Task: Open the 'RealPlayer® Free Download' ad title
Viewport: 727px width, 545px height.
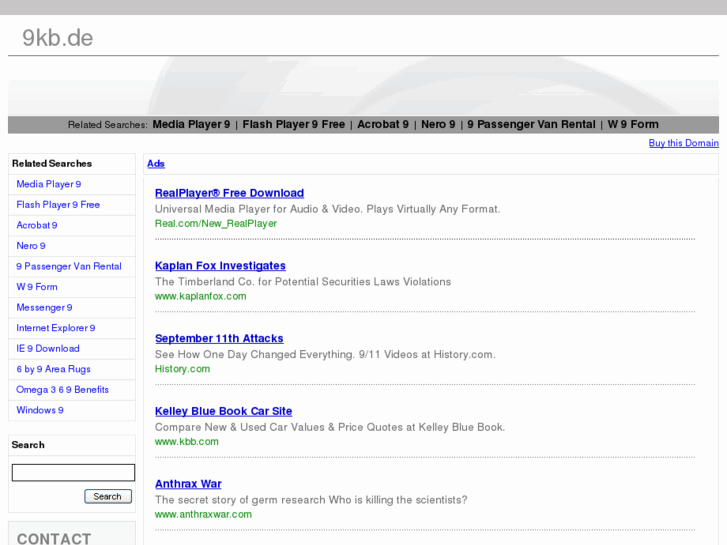Action: coord(229,193)
